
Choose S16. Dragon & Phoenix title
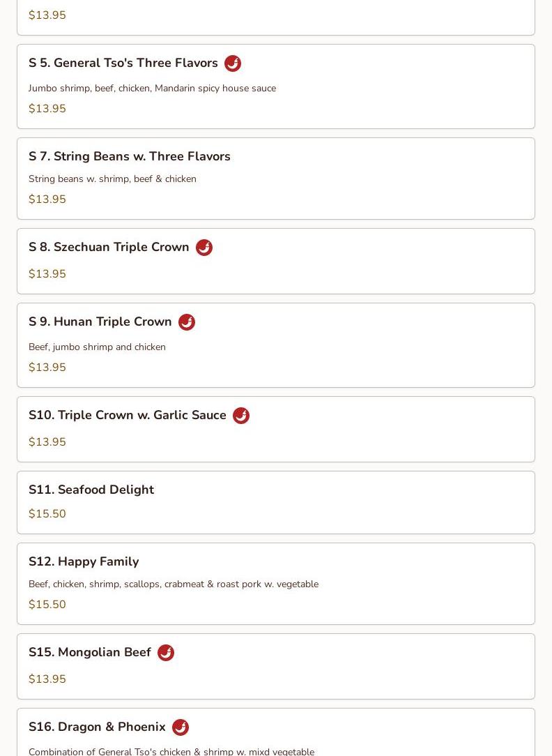97,727
